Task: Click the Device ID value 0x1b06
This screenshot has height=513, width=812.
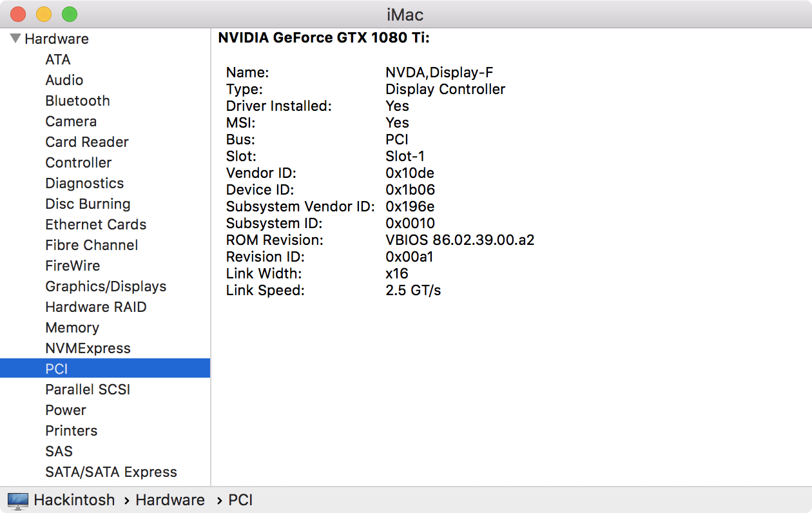Action: coord(410,189)
